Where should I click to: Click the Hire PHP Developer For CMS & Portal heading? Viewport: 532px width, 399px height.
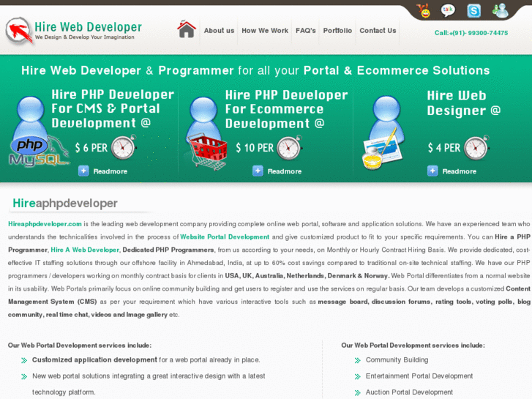click(113, 108)
